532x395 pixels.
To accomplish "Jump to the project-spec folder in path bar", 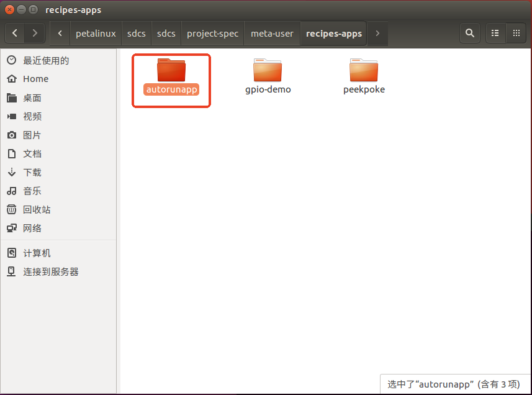I will [213, 34].
